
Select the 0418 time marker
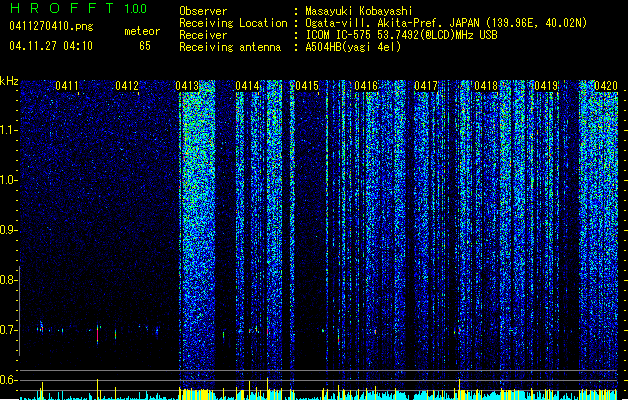coord(486,86)
